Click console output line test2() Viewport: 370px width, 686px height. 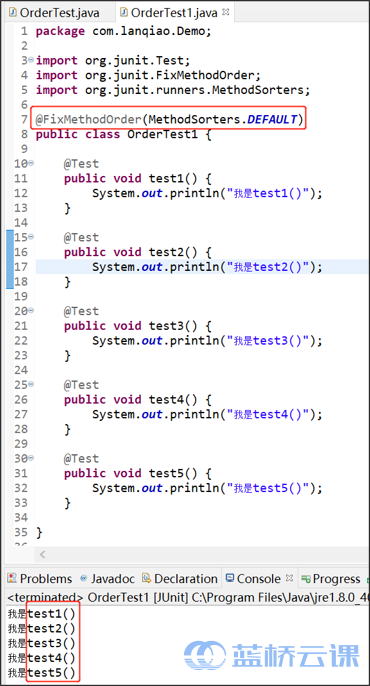42,629
